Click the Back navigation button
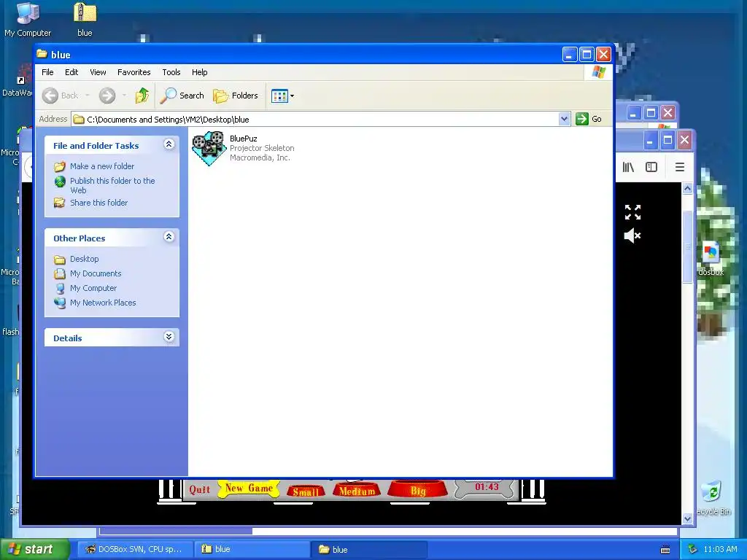The width and height of the screenshot is (747, 560). [61, 96]
